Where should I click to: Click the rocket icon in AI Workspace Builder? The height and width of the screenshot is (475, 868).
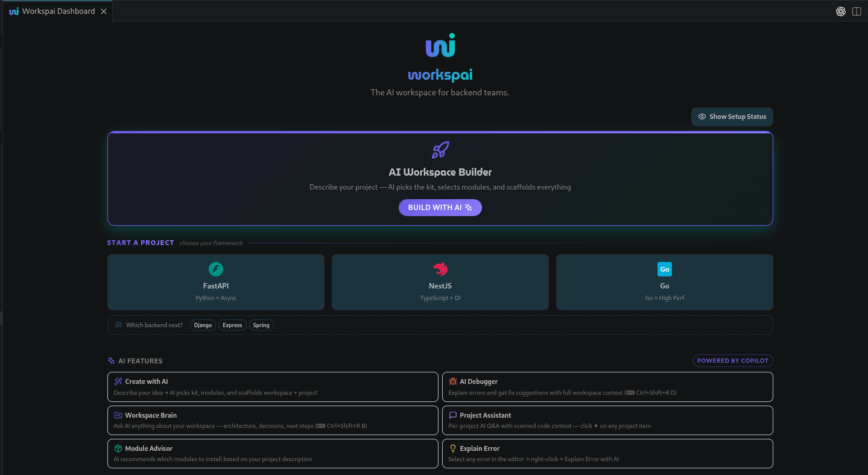pos(440,150)
